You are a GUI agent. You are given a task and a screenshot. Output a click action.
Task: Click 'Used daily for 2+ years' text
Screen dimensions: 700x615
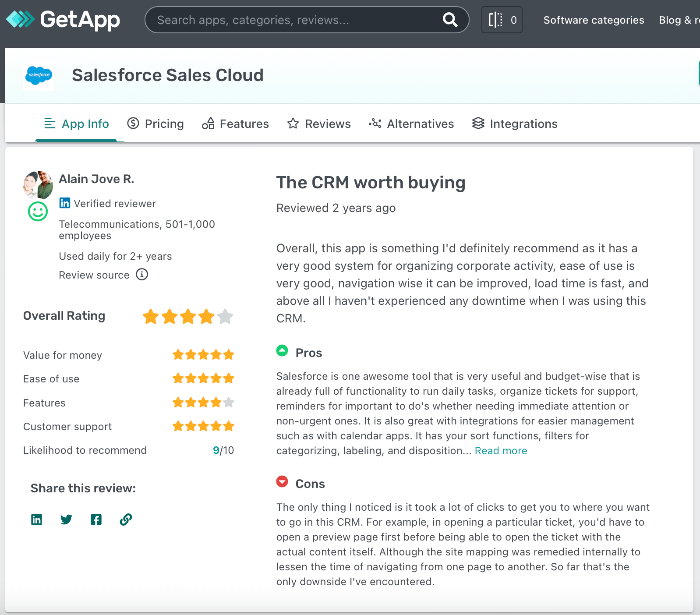pos(116,256)
